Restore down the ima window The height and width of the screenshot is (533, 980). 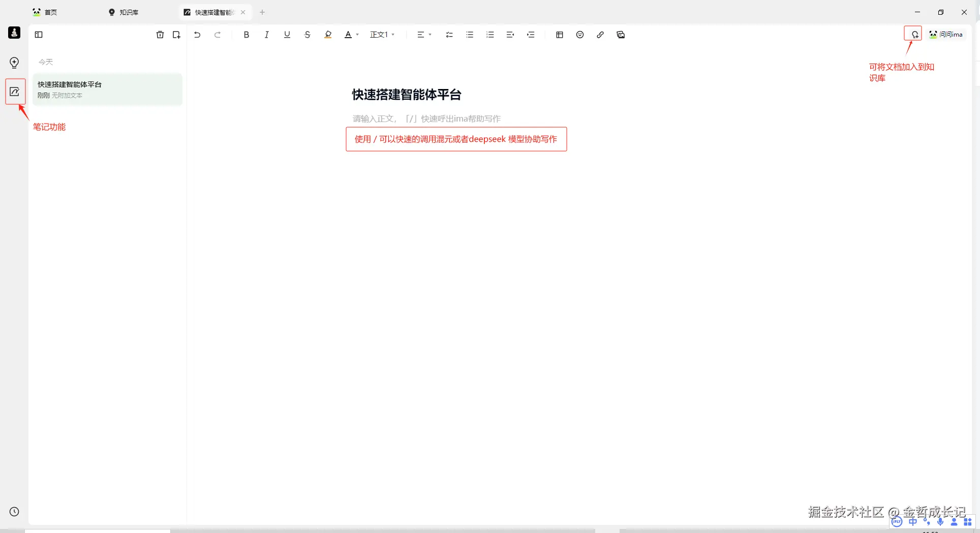tap(941, 12)
